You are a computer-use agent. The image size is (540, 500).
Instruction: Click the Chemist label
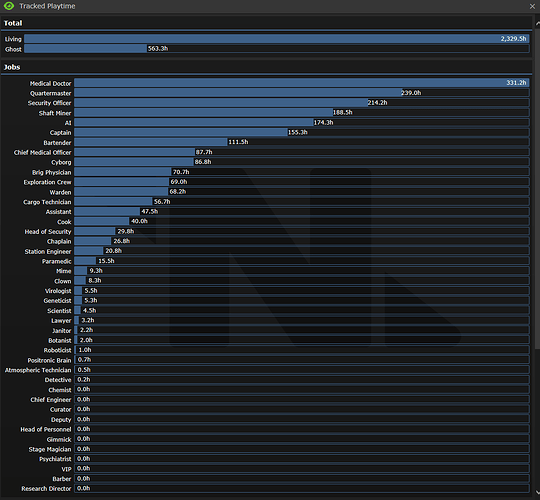[x=60, y=390]
